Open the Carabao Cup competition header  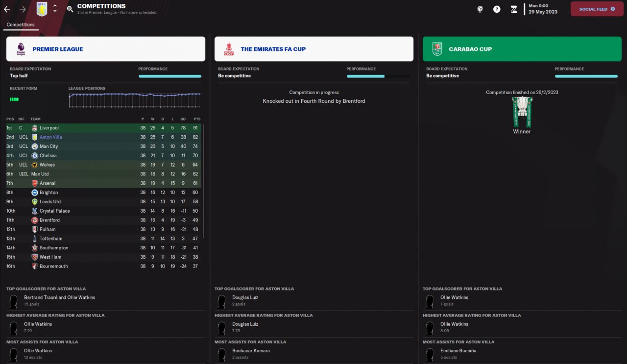[x=522, y=49]
